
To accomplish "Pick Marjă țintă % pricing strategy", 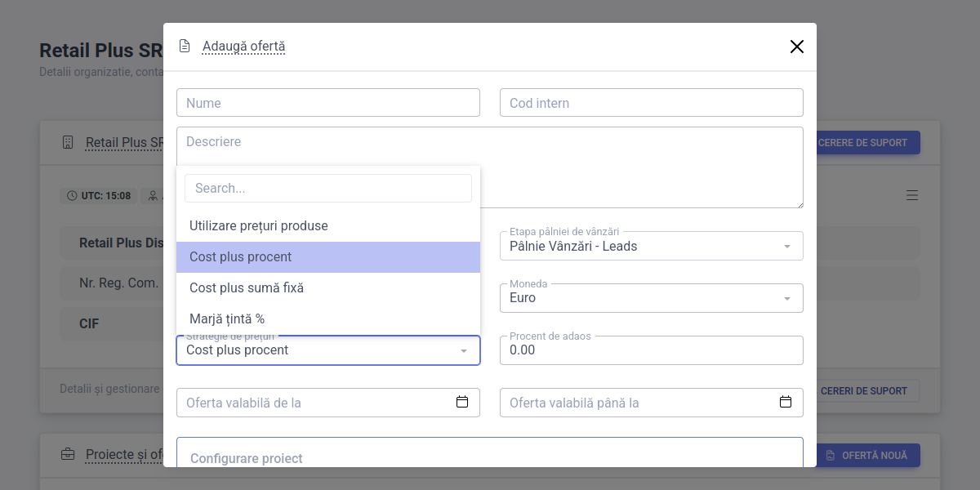I will (x=227, y=319).
